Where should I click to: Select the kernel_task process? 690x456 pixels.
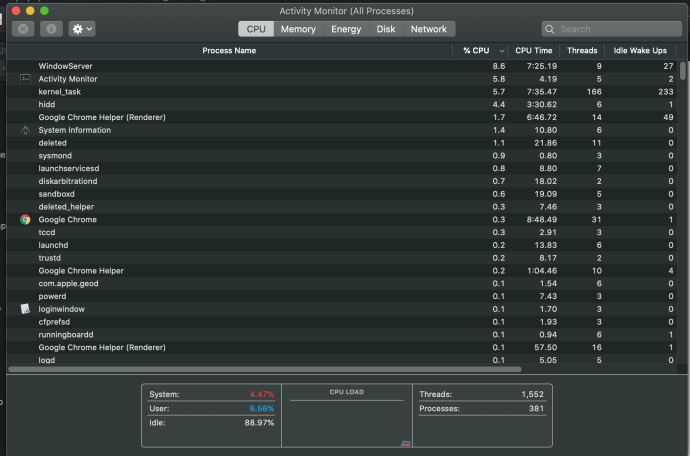click(x=342, y=92)
